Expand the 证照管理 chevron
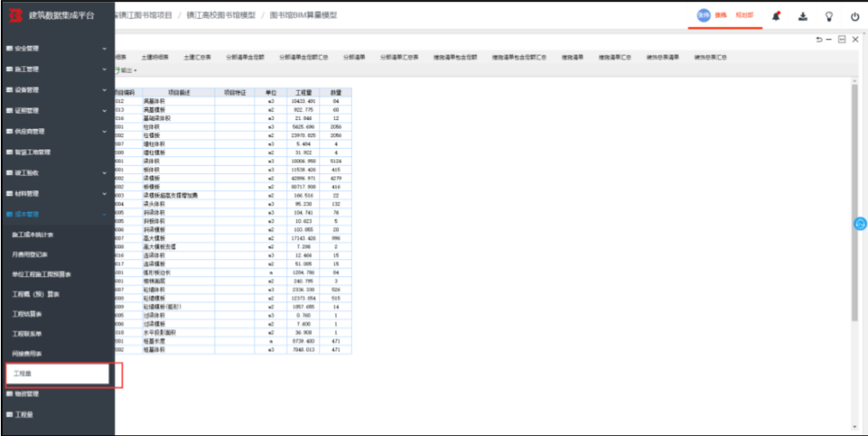This screenshot has width=868, height=436. pyautogui.click(x=105, y=111)
